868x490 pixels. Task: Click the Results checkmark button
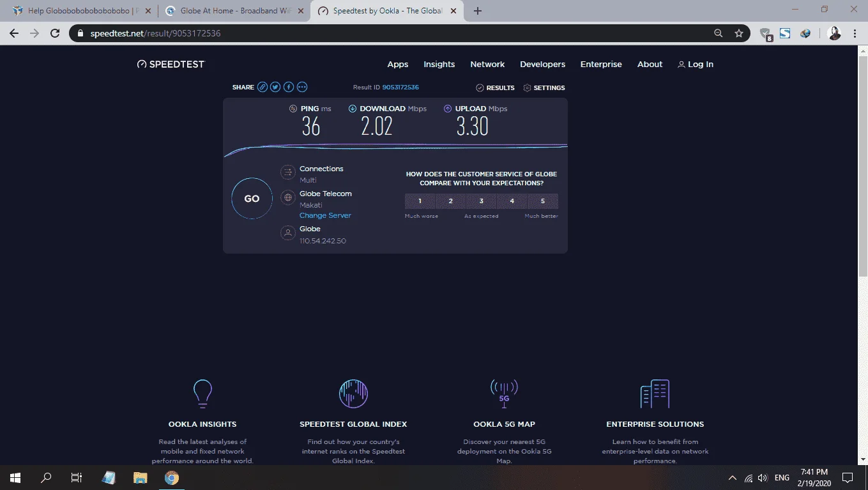[495, 88]
